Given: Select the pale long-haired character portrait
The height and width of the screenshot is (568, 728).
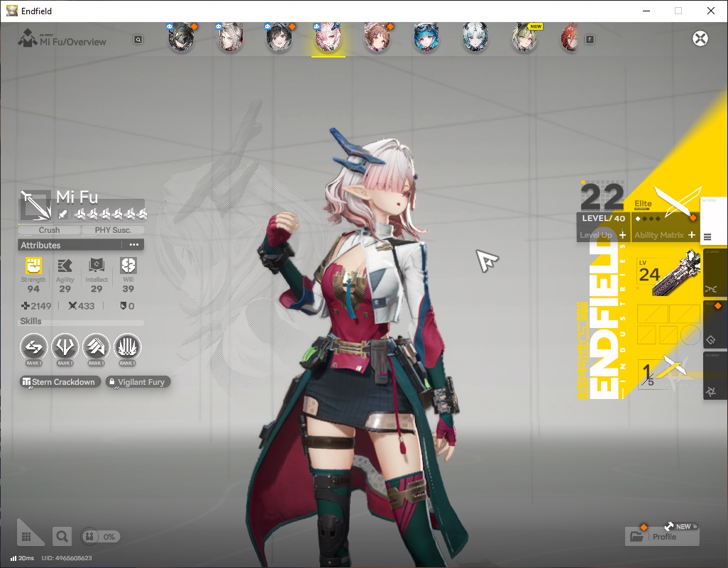Looking at the screenshot, I should point(231,37).
